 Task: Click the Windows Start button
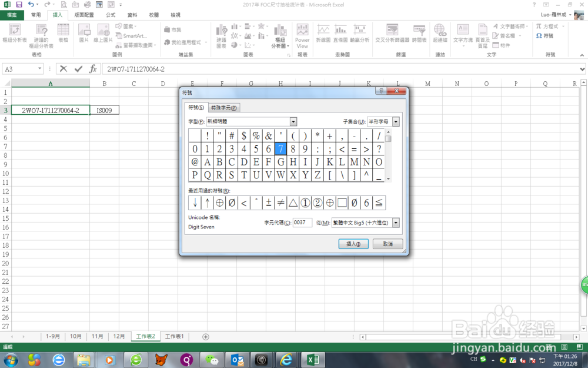click(x=11, y=360)
